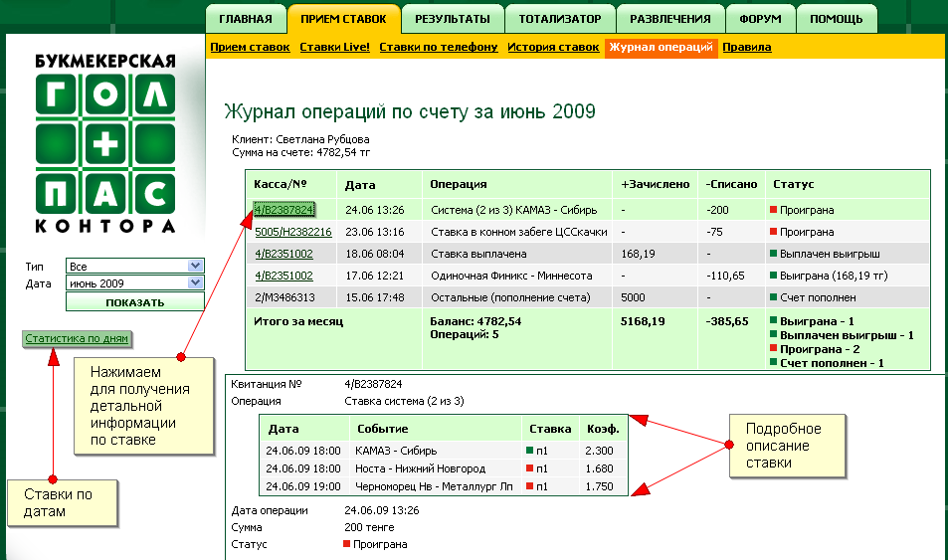This screenshot has height=560, width=948.
Task: Click green square beside Выиграна (168,19 тг)
Action: 773,276
